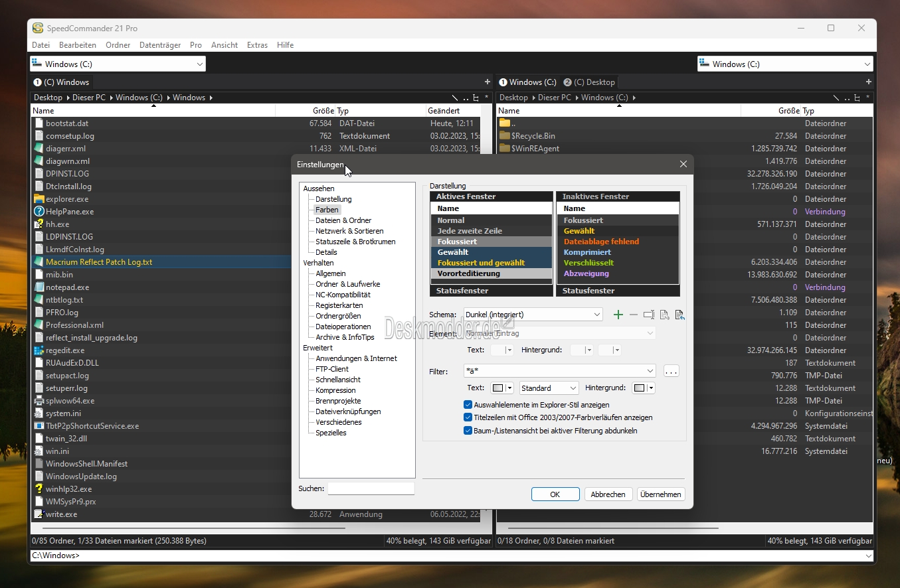Add a new tab in the right pane
900x588 pixels.
868,82
